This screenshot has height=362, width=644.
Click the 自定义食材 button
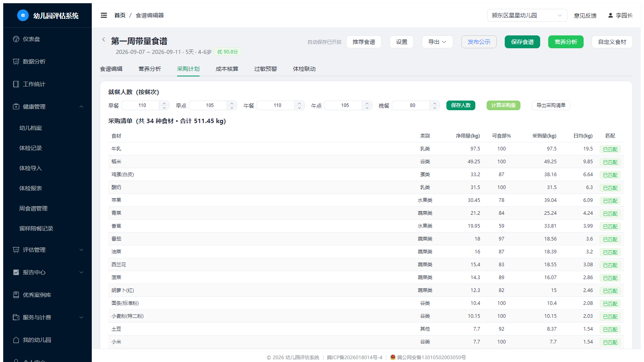tap(612, 42)
